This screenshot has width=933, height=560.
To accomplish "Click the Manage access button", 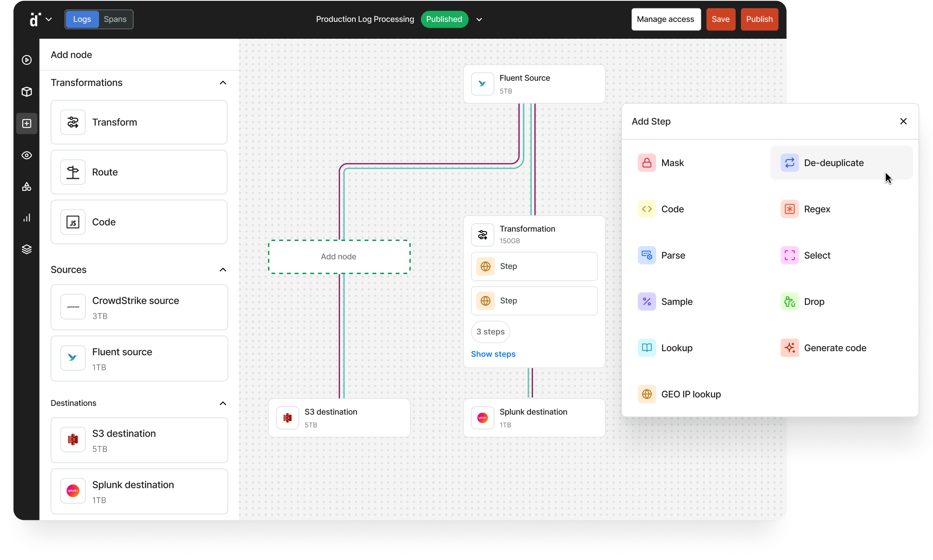I will coord(665,19).
